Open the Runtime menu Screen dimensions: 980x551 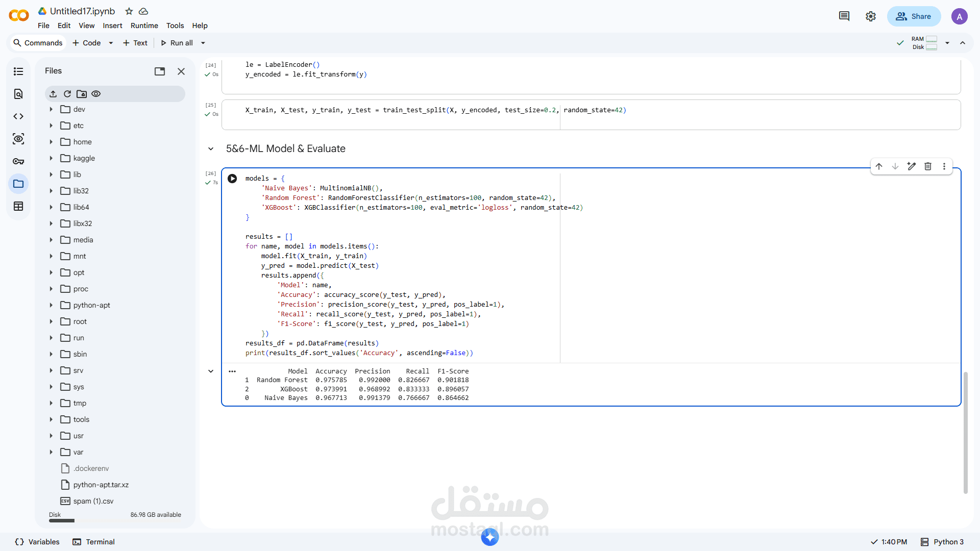pyautogui.click(x=144, y=26)
